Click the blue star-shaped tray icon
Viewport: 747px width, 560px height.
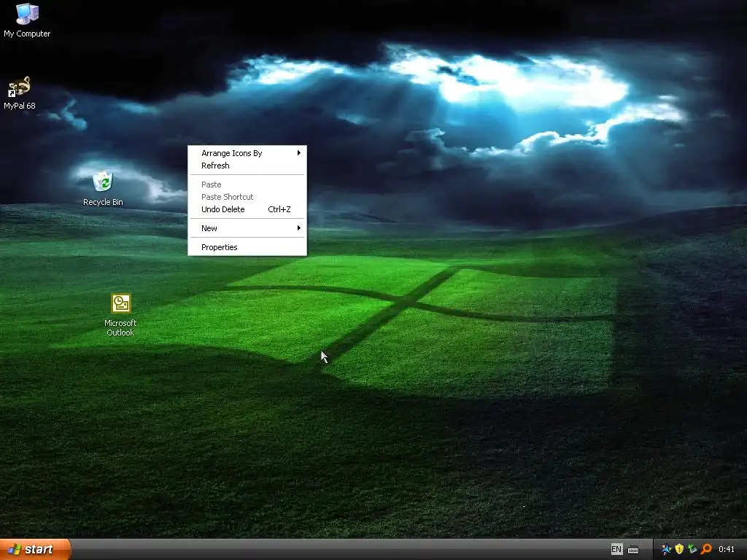click(667, 550)
